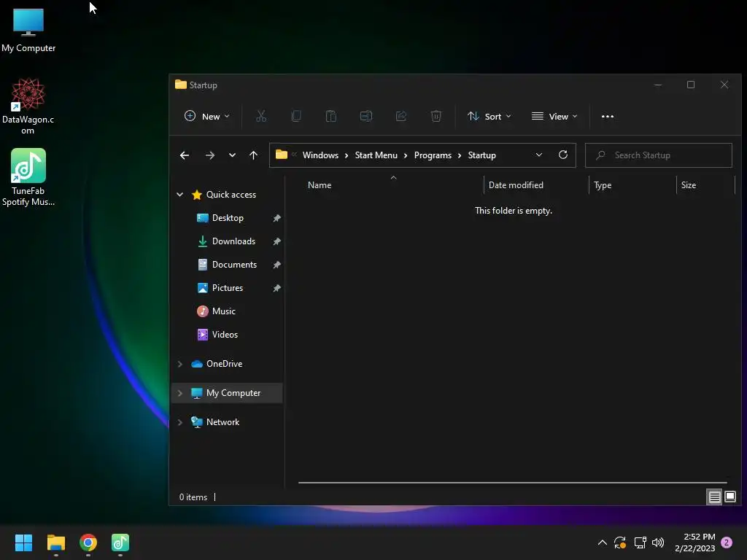
Task: Click Startup in the breadcrumb
Action: 481,155
